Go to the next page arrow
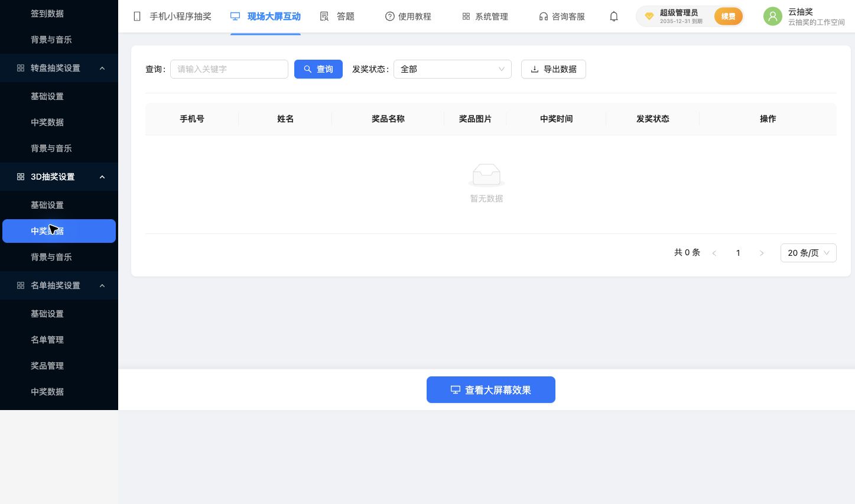The width and height of the screenshot is (855, 504). pos(762,253)
